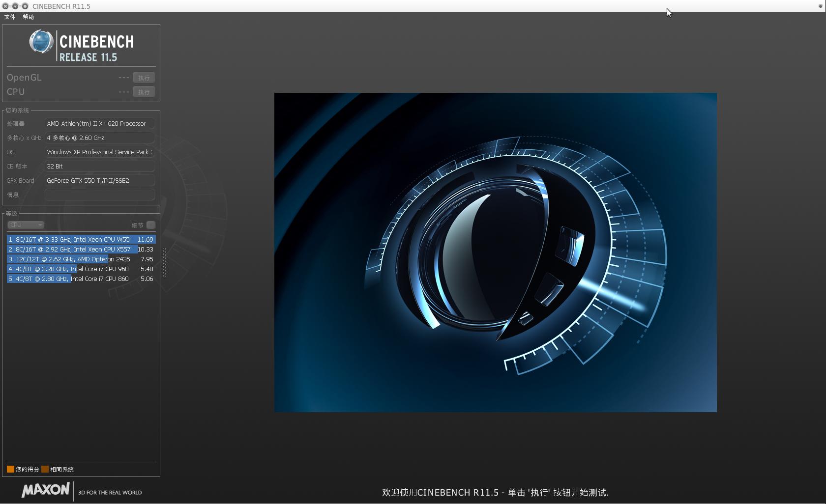The height and width of the screenshot is (504, 826).
Task: Run the OpenGL test with its 执行 button
Action: [x=144, y=78]
